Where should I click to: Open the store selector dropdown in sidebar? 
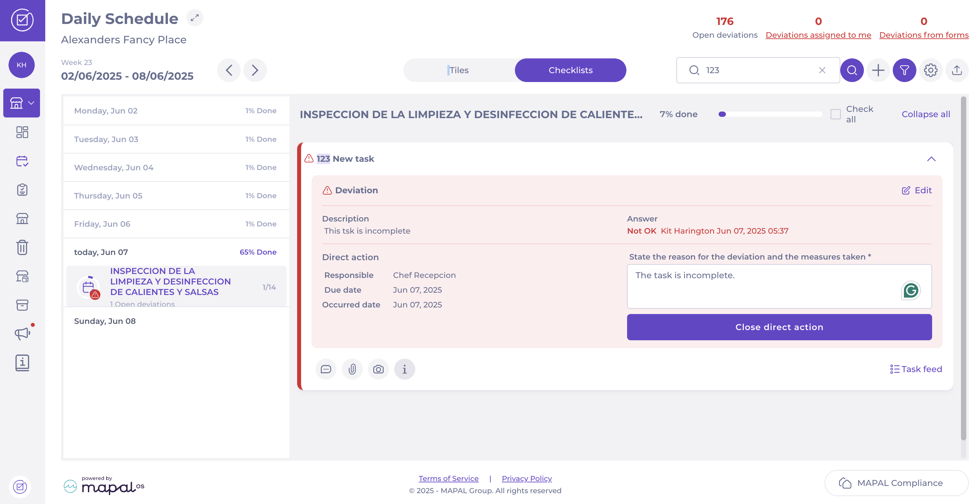pos(22,103)
